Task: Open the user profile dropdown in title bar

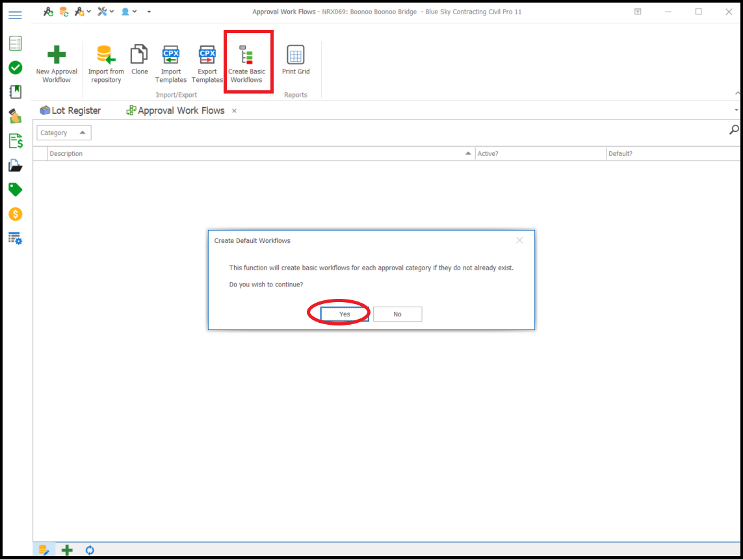Action: coord(129,12)
